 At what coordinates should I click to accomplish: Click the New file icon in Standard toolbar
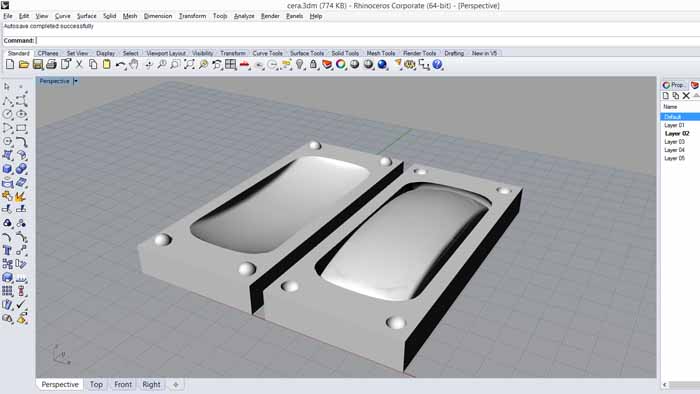pyautogui.click(x=10, y=65)
